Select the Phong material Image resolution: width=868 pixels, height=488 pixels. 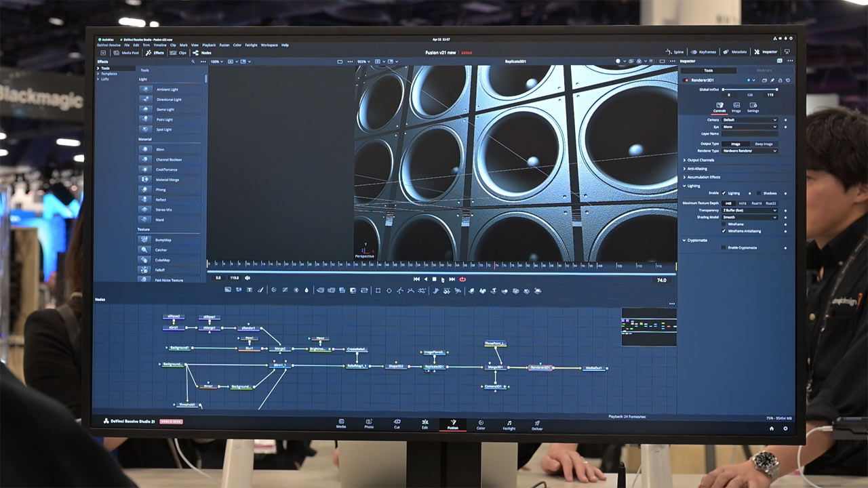tap(170, 190)
